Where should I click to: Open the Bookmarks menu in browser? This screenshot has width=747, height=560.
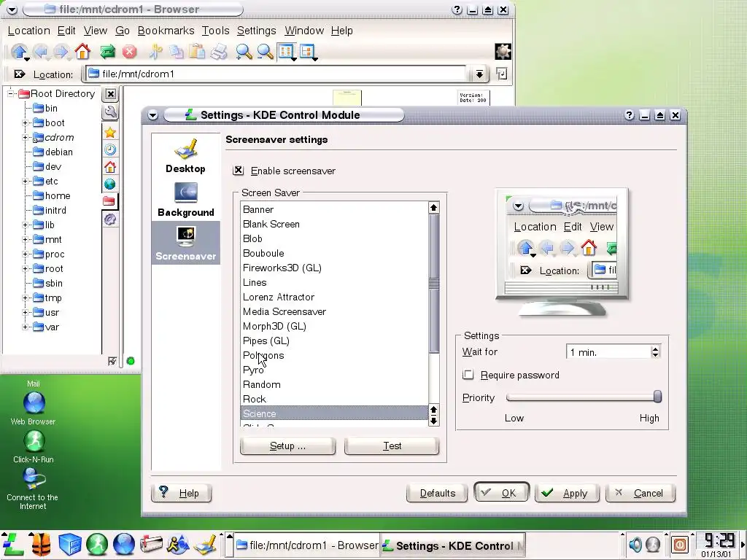click(166, 31)
